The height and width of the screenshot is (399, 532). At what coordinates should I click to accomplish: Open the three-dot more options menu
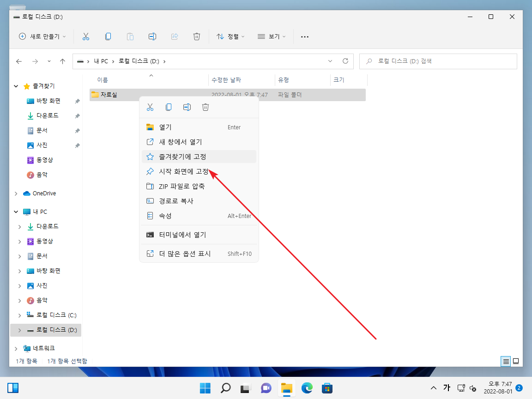pyautogui.click(x=305, y=36)
